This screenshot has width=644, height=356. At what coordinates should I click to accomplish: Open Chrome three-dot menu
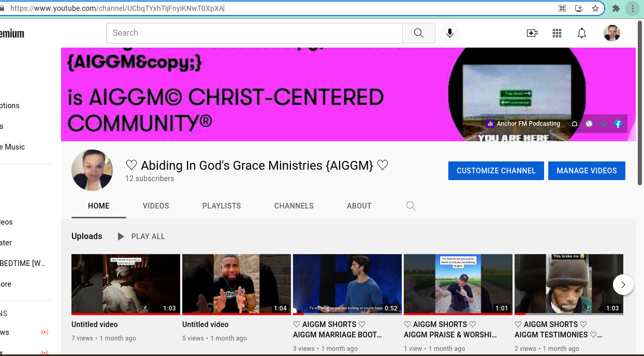coord(633,8)
